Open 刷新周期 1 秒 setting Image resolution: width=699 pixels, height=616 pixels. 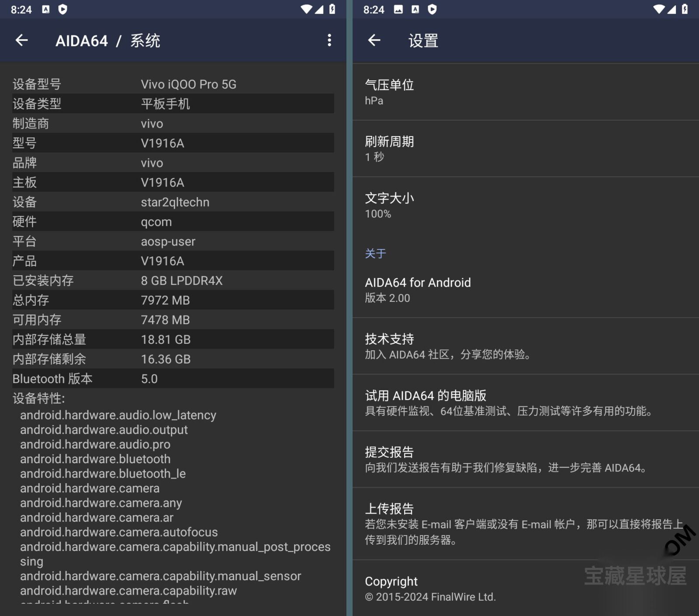point(526,149)
